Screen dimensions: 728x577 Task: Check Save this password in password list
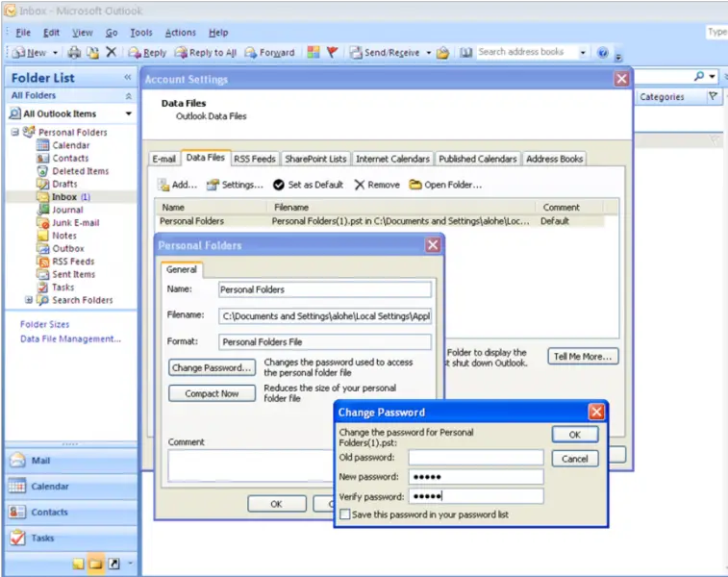click(345, 514)
